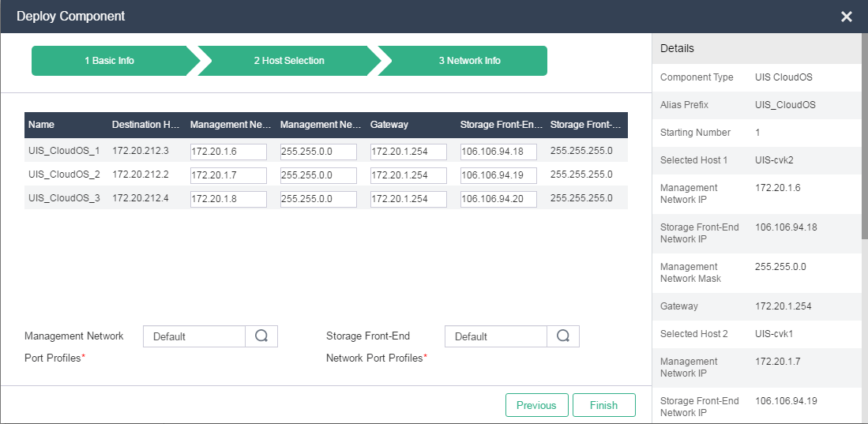Edit network mask for UIS_CloudOS_1
Screen dimensions: 868x424
click(318, 152)
